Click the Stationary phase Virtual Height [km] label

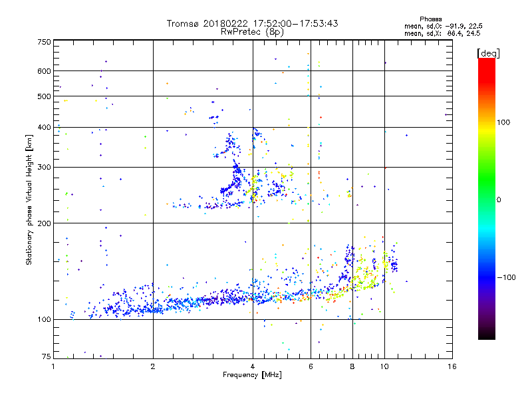(x=29, y=199)
